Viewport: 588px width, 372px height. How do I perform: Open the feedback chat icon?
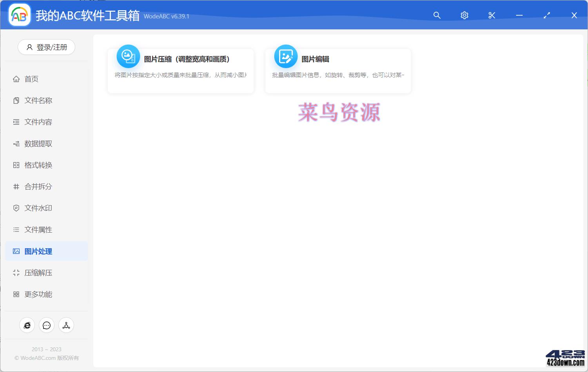pos(46,325)
